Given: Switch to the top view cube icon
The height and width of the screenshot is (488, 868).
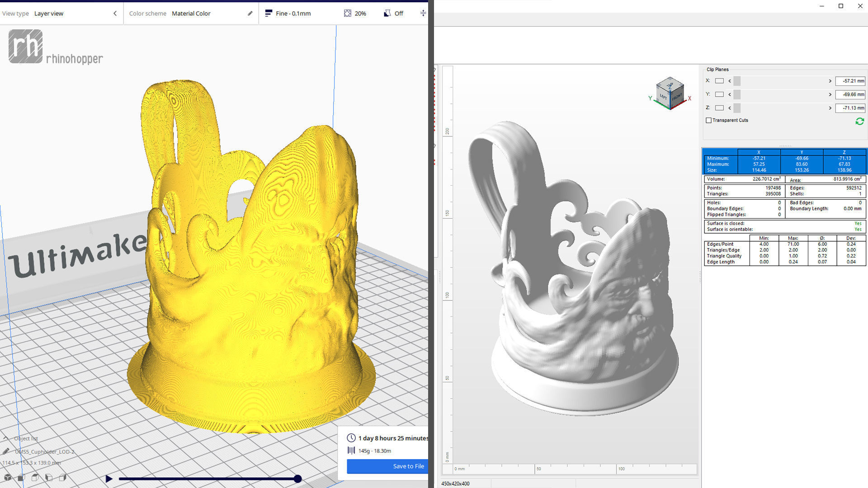Looking at the screenshot, I should coord(35,478).
